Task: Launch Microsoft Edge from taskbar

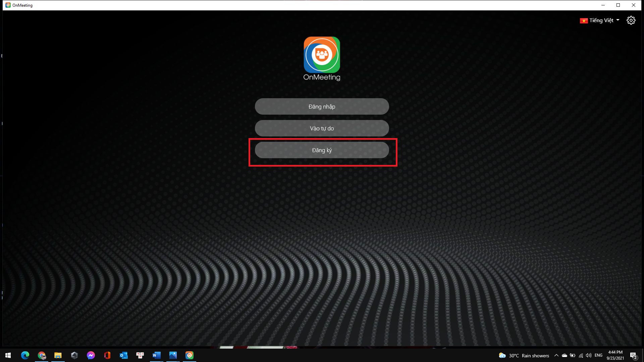Action: 25,355
